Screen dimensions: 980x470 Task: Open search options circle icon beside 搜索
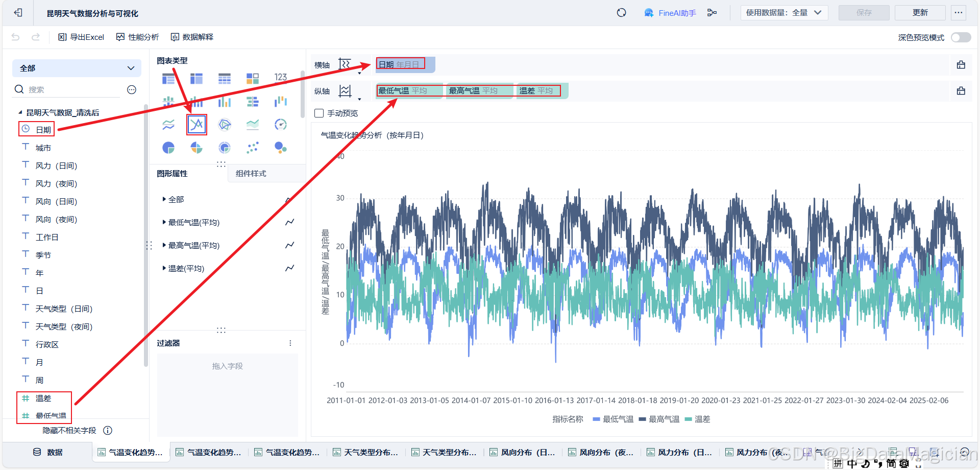pos(132,89)
